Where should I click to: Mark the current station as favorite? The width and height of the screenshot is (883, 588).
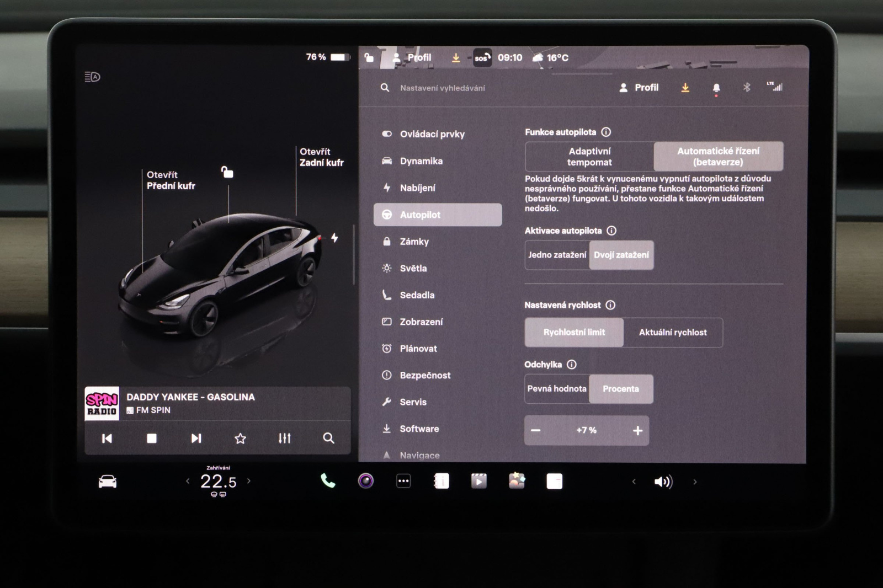point(240,438)
